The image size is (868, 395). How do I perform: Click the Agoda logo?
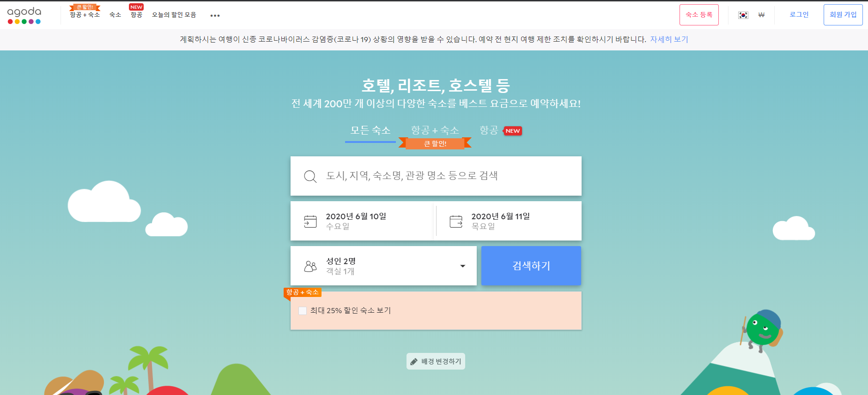(24, 15)
